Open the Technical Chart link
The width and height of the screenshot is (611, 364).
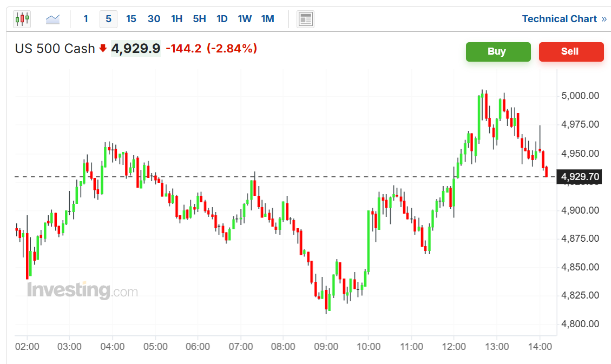coord(564,19)
